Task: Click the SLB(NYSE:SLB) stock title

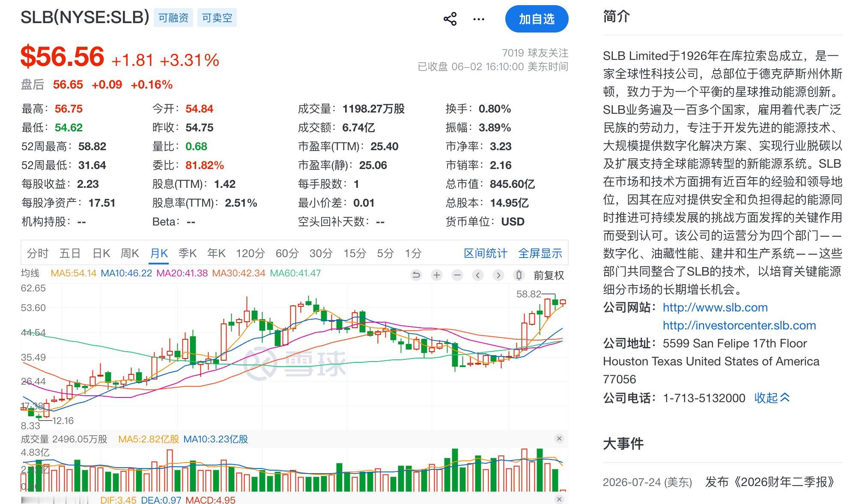Action: 85,17
